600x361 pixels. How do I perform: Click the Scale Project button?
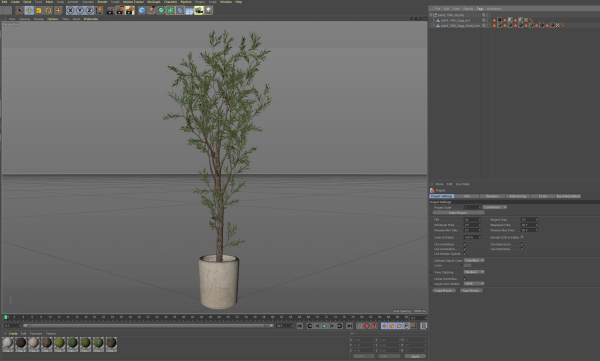458,212
